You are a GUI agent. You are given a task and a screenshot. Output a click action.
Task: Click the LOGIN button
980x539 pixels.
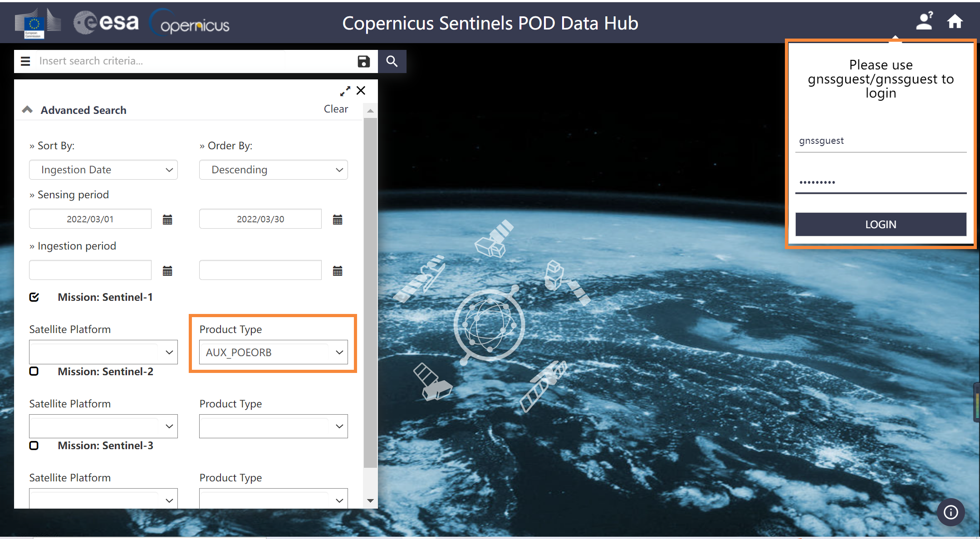(880, 224)
